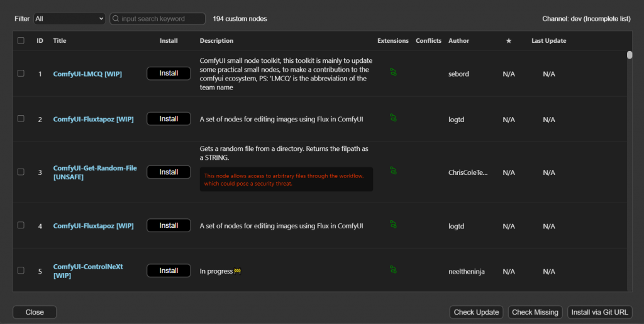Click the extensions icon in row ID 2
The width and height of the screenshot is (644, 324).
point(393,118)
